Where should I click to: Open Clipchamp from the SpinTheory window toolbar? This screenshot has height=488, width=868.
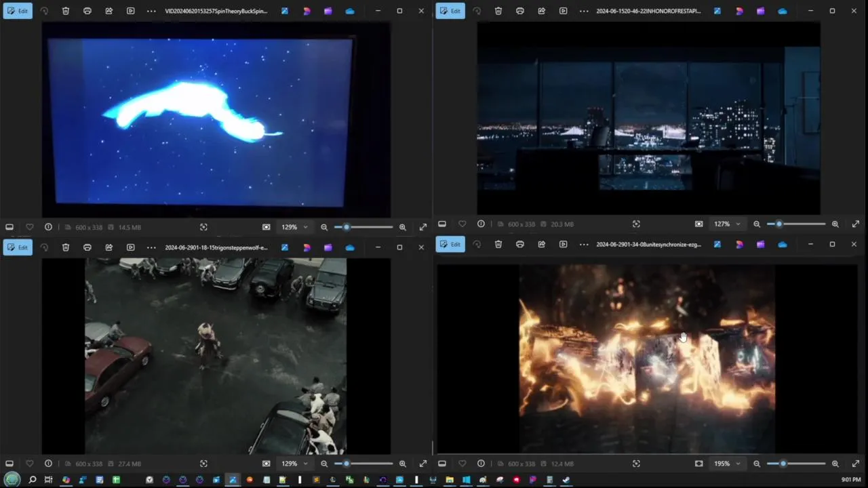coord(328,11)
